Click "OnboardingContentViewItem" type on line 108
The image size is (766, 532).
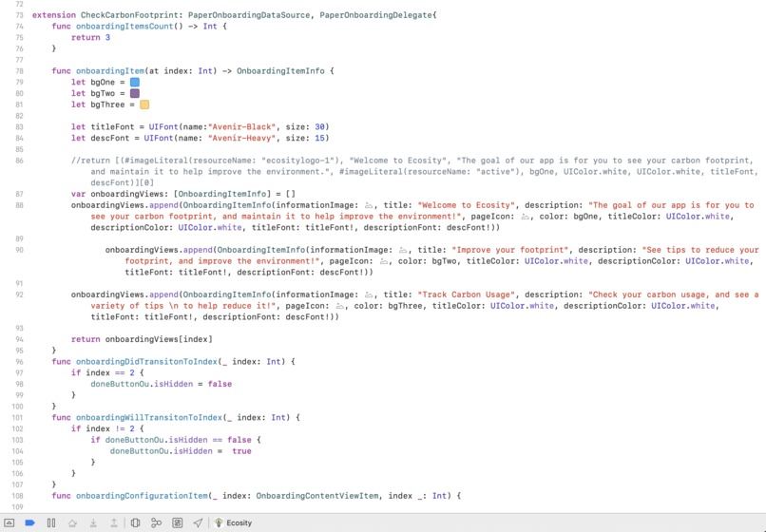point(317,496)
